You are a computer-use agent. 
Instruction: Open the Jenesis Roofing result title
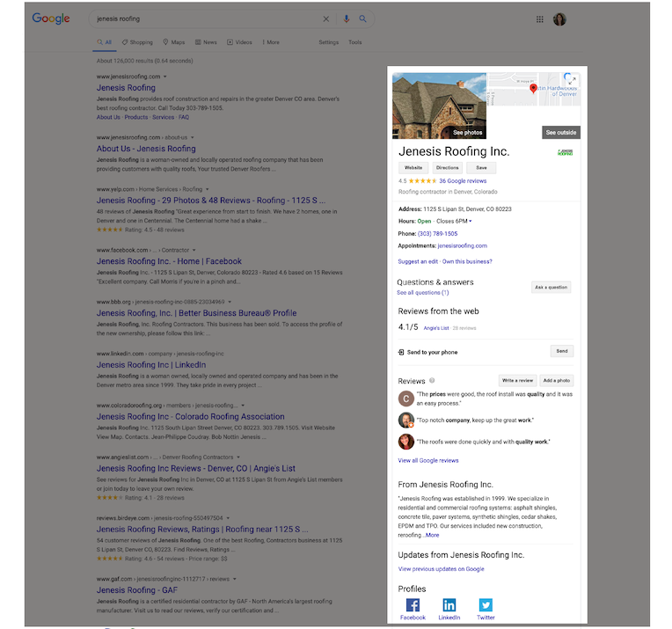pyautogui.click(x=126, y=88)
